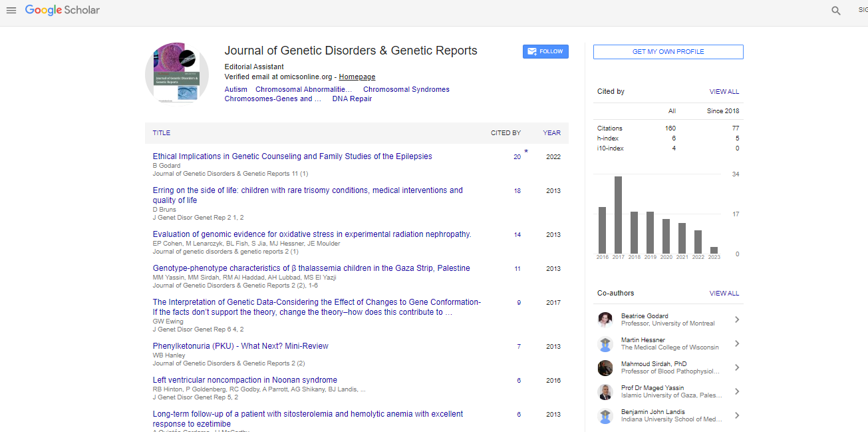Click the 2023 bar in citation chart
Screen dimensions: 868x432
pos(714,250)
